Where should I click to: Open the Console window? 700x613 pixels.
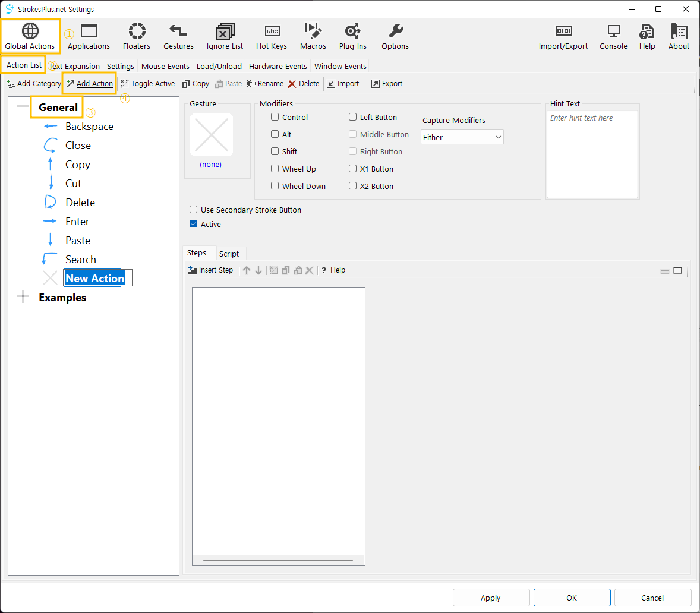(x=613, y=37)
